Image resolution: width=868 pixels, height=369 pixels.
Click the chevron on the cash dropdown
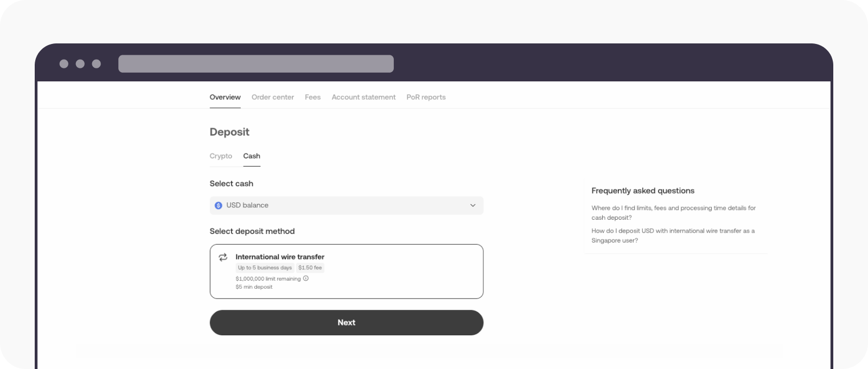474,205
